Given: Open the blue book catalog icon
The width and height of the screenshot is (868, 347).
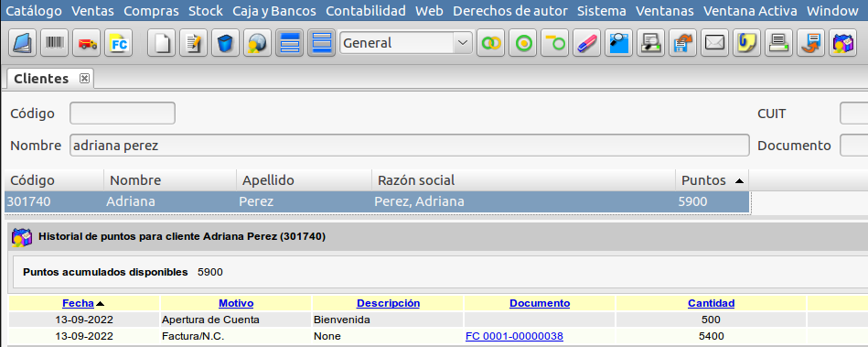Looking at the screenshot, I should pyautogui.click(x=23, y=43).
